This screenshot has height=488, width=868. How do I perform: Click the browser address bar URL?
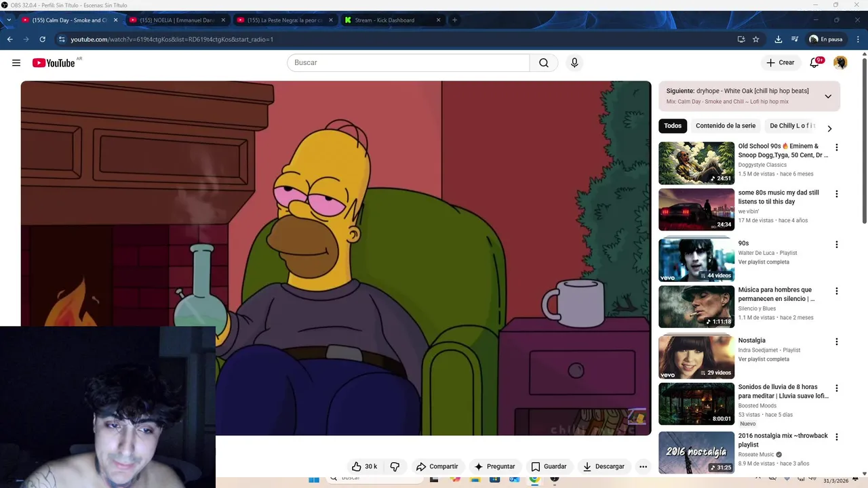click(172, 39)
